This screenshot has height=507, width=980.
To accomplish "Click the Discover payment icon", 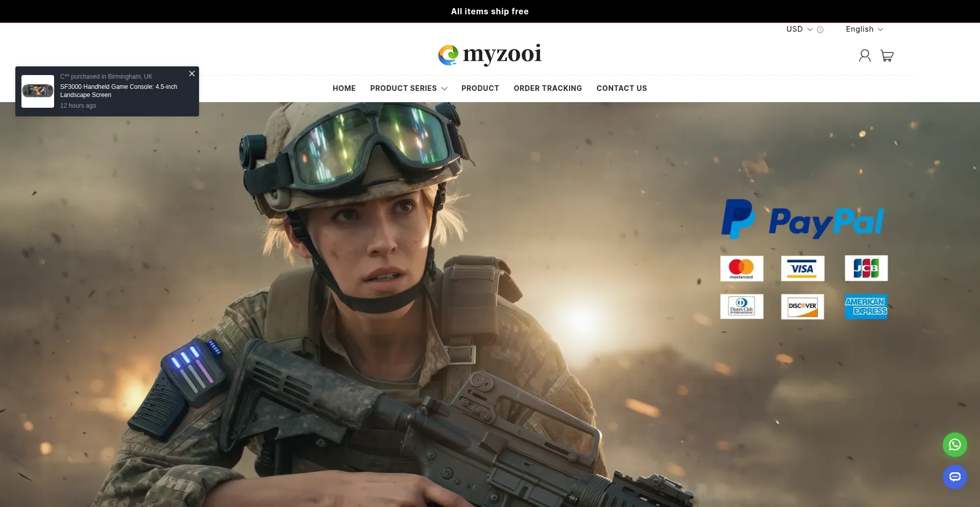I will click(802, 306).
